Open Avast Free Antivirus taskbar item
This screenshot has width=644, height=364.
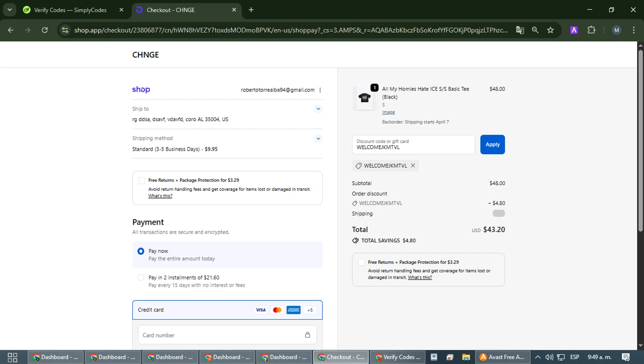coord(502,357)
